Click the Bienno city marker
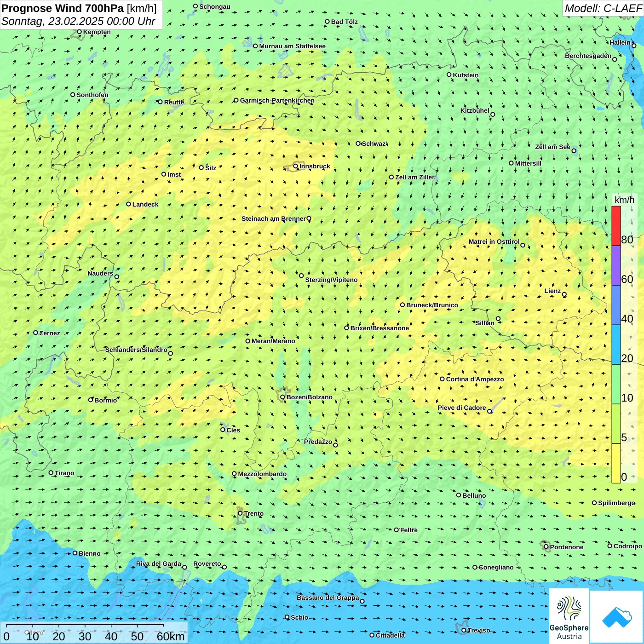Viewport: 644px width, 644px height. pos(75,553)
